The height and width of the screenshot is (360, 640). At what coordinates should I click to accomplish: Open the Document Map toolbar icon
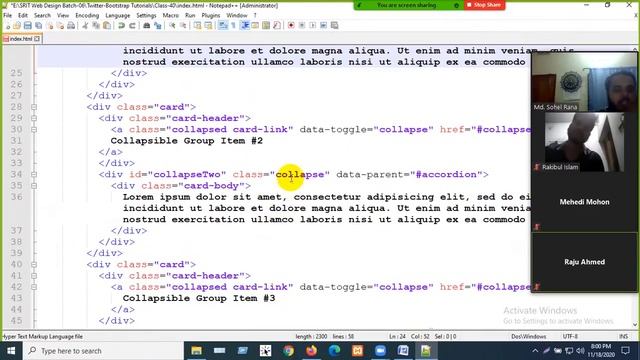[x=266, y=25]
